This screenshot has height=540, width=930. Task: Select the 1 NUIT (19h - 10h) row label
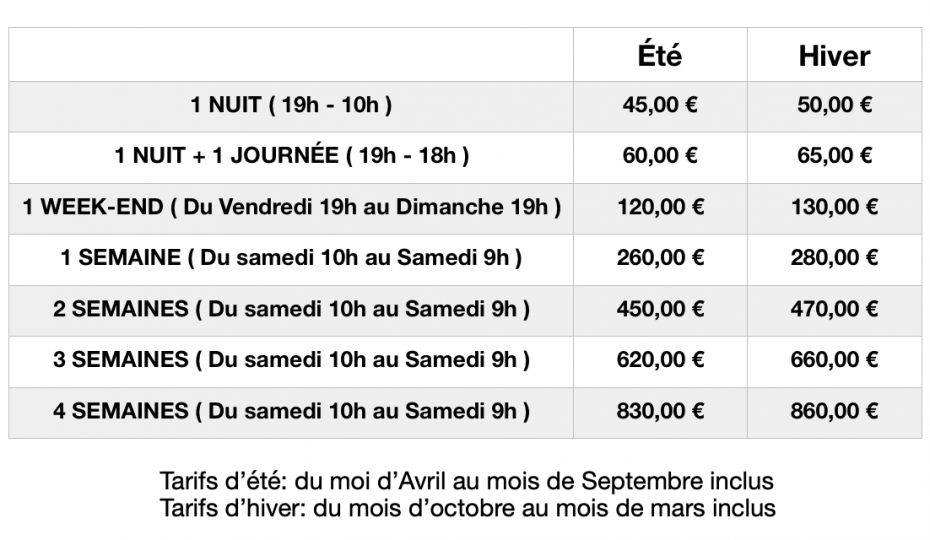[291, 105]
